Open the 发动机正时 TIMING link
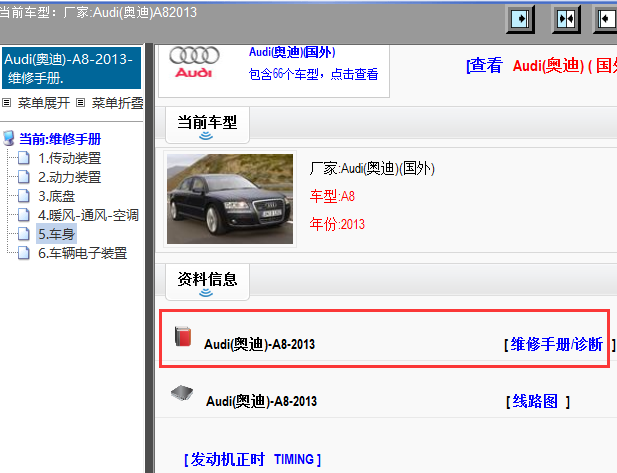 (252, 459)
